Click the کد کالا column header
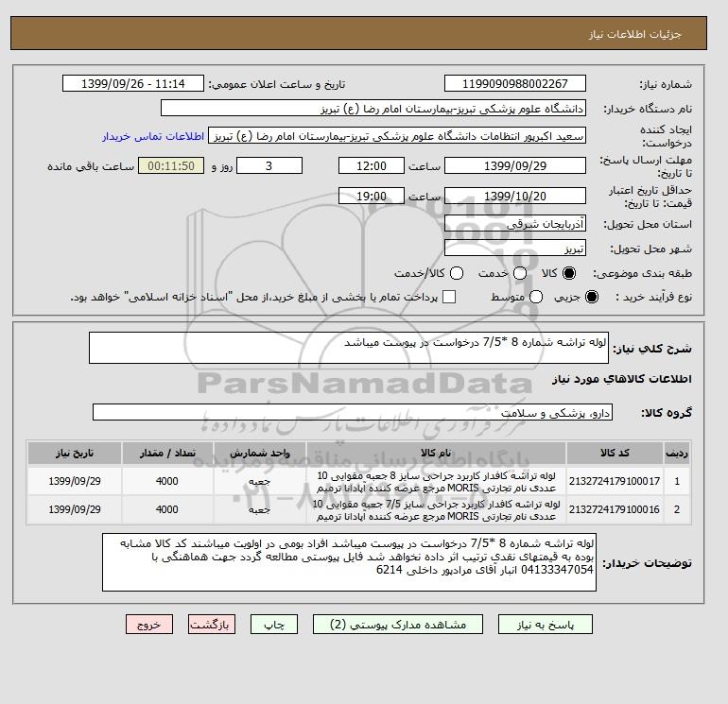This screenshot has width=728, height=704. [615, 453]
